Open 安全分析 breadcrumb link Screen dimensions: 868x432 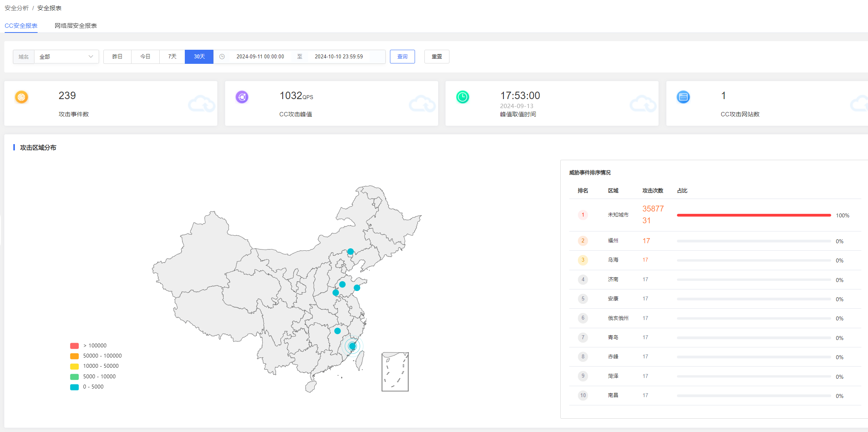coord(16,8)
